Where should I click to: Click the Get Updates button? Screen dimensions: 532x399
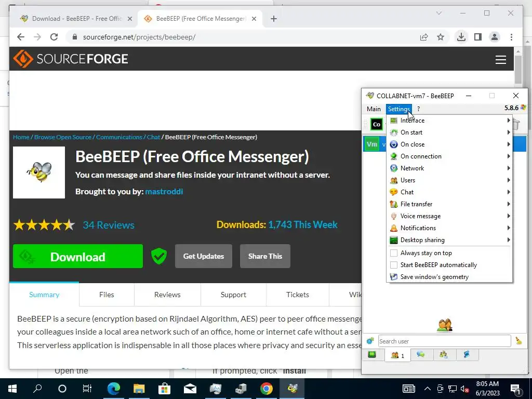pos(204,256)
